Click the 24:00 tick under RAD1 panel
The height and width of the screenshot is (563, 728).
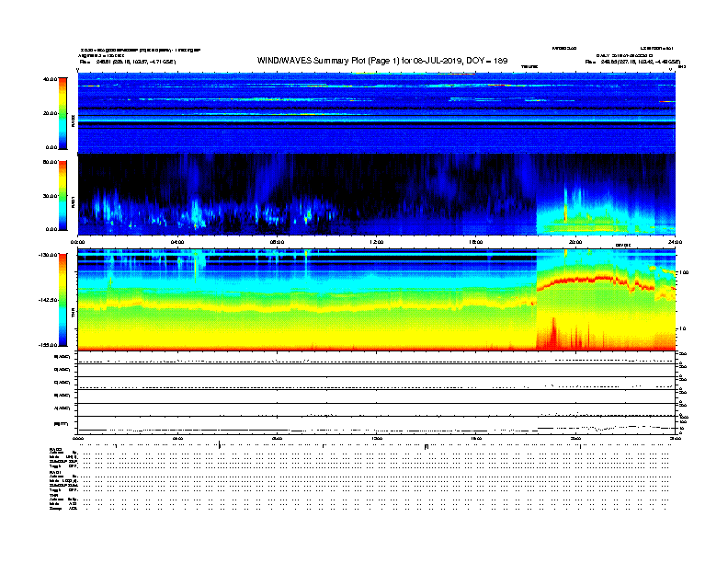pos(675,242)
